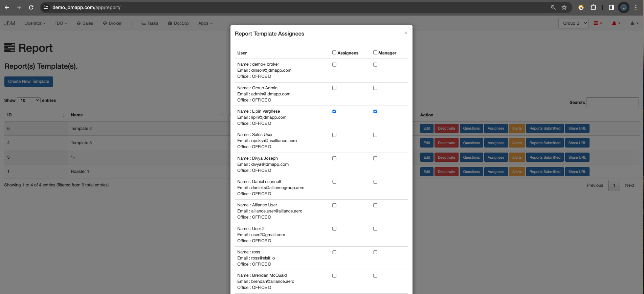
Task: Close the Report Template Assignees dialog
Action: point(405,33)
